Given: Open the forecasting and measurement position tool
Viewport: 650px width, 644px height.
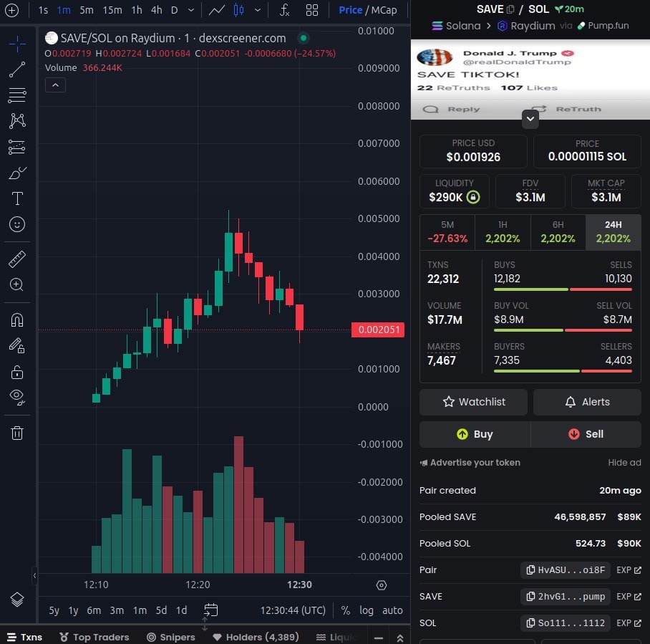Looking at the screenshot, I should pos(17,147).
